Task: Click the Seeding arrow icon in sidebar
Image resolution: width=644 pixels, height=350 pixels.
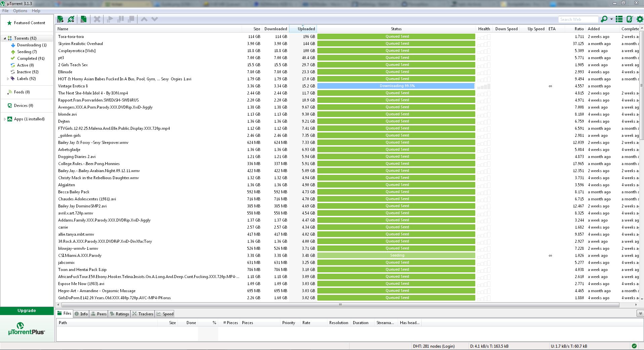Action: (13, 52)
